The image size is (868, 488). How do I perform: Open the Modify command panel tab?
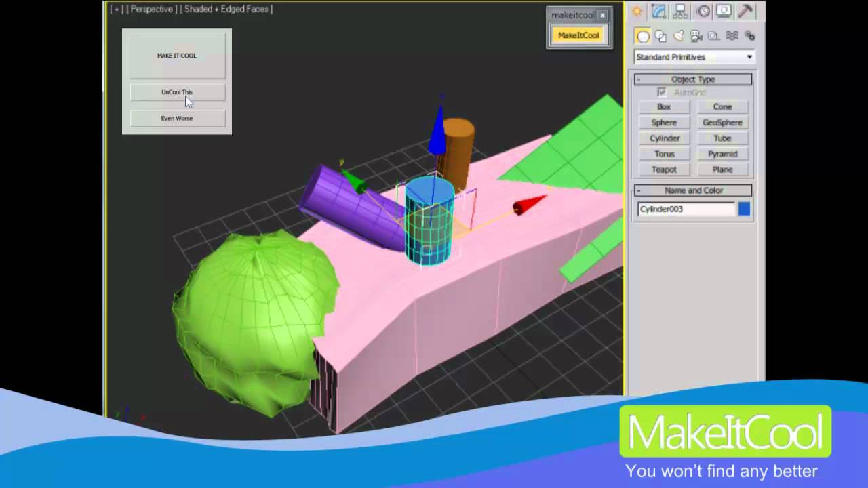tap(659, 12)
